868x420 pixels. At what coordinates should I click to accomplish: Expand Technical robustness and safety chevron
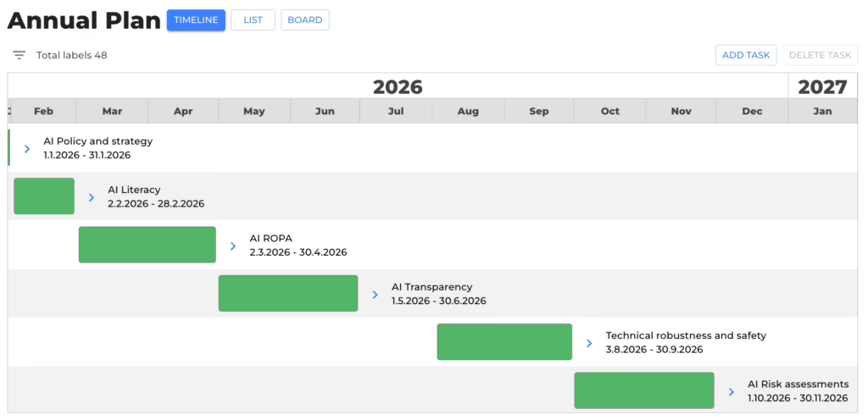(x=589, y=343)
